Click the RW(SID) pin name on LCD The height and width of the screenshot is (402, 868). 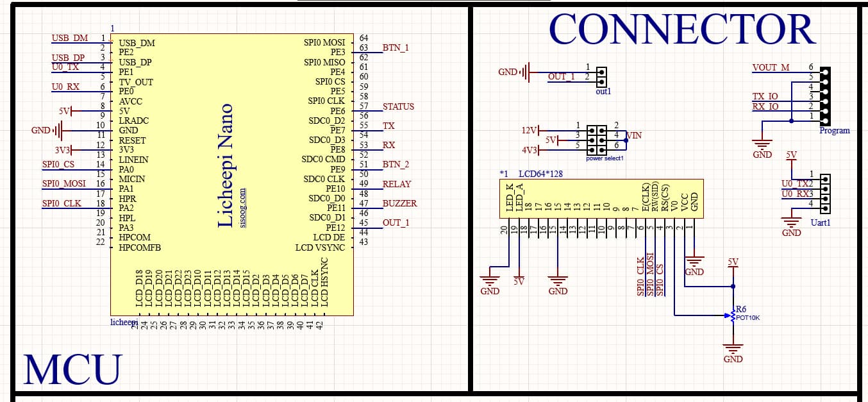656,196
